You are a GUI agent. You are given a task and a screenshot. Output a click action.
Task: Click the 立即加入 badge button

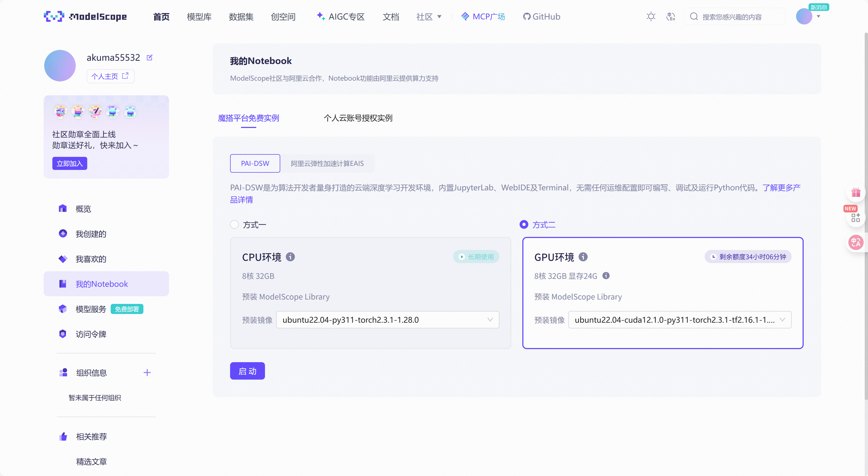coord(70,164)
